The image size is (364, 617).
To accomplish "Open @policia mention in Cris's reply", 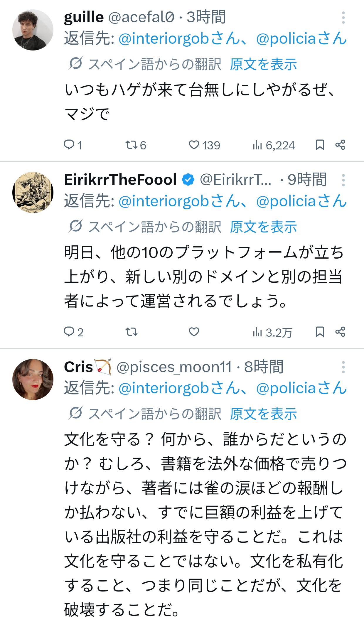I will 301,388.
